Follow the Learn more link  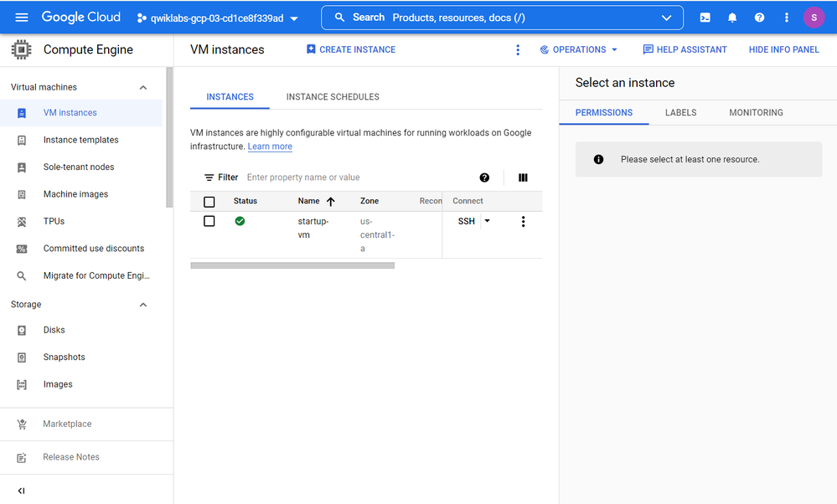[x=270, y=147]
